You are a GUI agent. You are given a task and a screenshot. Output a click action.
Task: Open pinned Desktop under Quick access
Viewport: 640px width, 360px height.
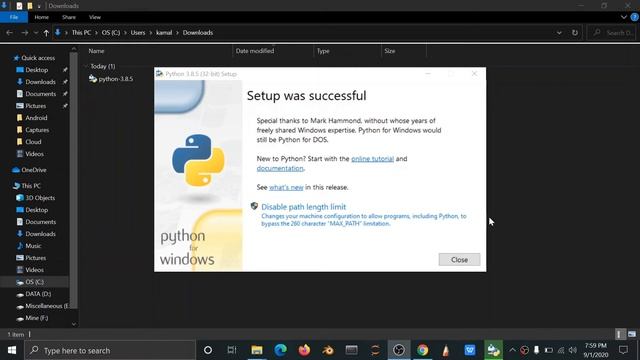point(37,70)
